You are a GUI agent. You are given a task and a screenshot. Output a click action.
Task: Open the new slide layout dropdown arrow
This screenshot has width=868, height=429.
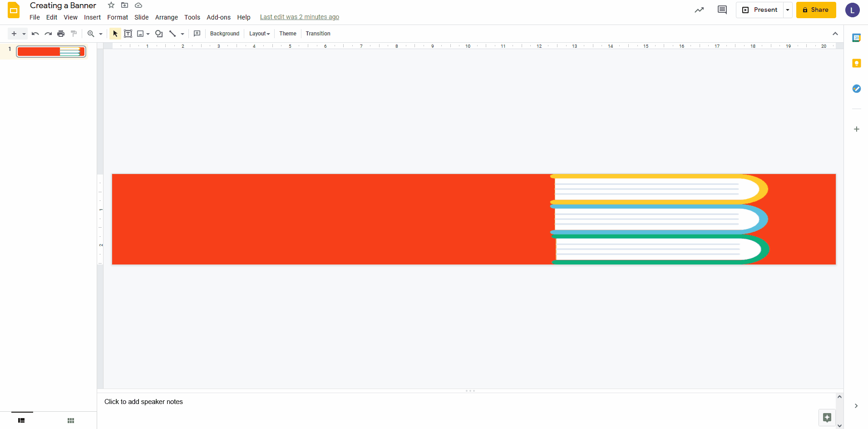click(24, 33)
